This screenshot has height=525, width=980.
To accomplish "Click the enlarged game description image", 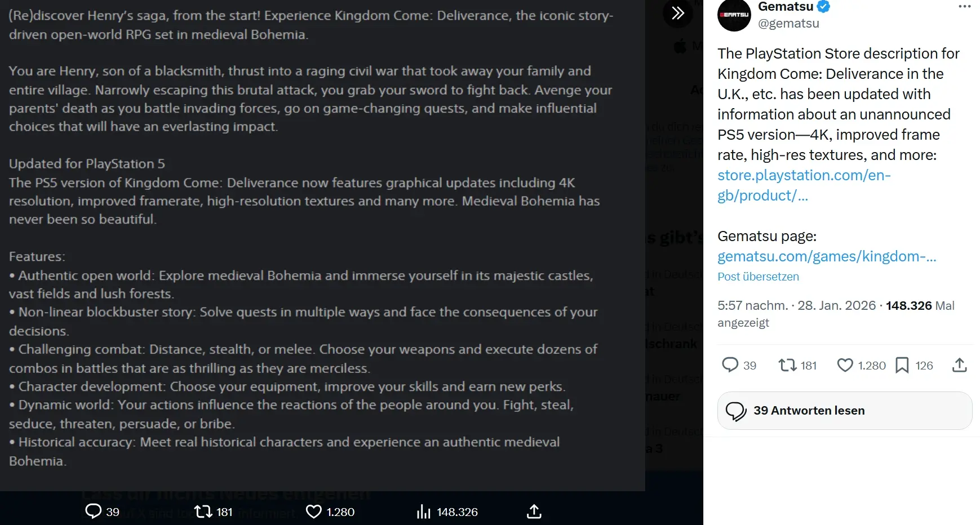I will click(x=321, y=242).
